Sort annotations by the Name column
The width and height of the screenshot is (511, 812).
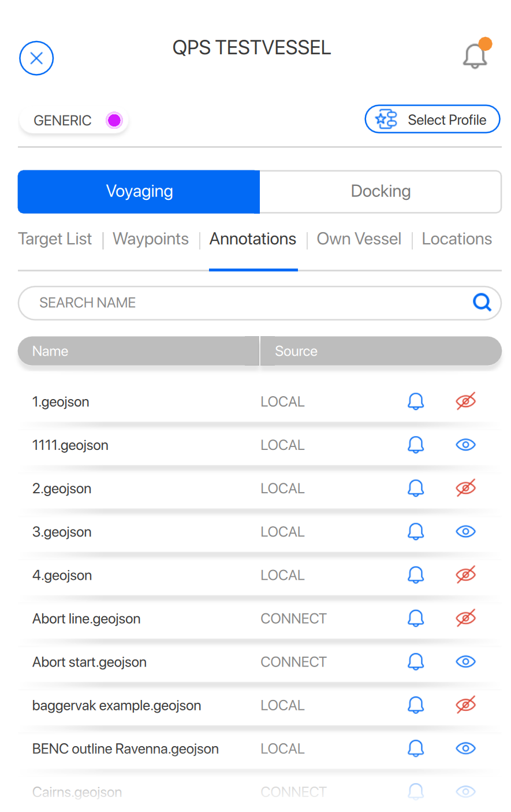(x=139, y=351)
